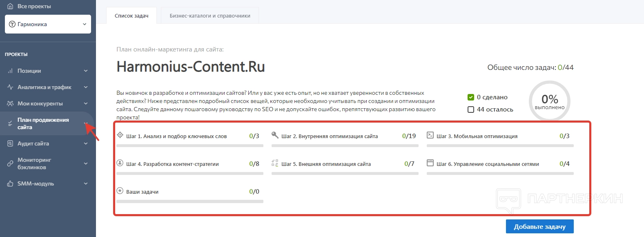Click the Мои конкуренты people icon
Viewport: 644px width, 237px height.
coord(10,103)
